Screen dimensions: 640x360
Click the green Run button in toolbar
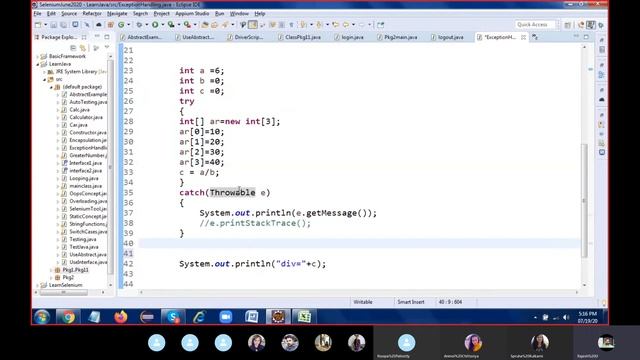click(155, 25)
